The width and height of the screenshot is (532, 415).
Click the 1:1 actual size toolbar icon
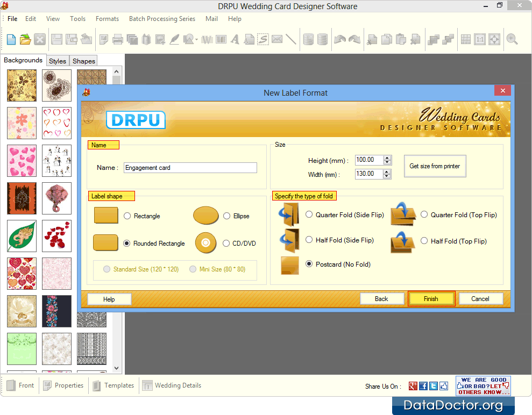480,40
